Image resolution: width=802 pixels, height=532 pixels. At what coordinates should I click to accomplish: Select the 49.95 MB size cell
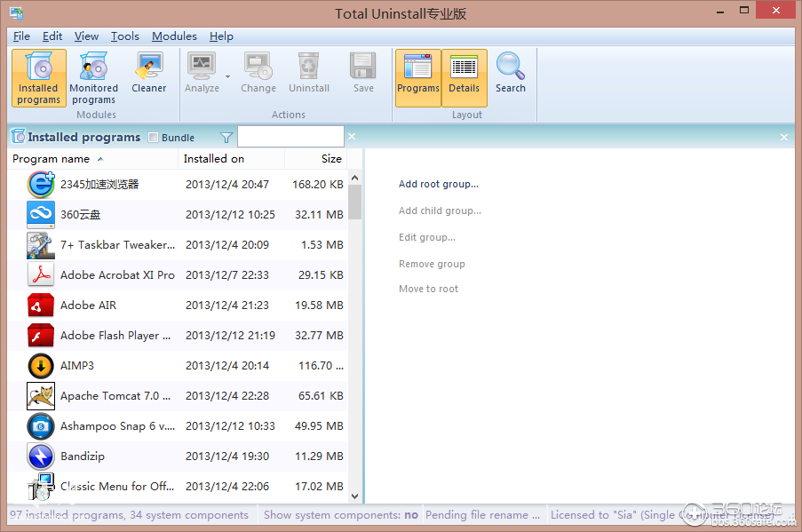319,426
